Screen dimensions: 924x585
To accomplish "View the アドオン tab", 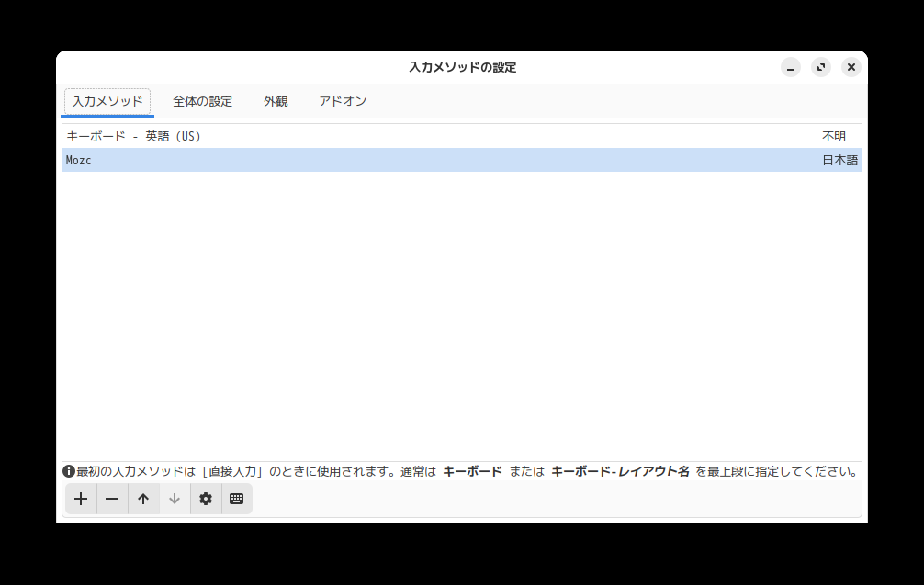I will [342, 101].
